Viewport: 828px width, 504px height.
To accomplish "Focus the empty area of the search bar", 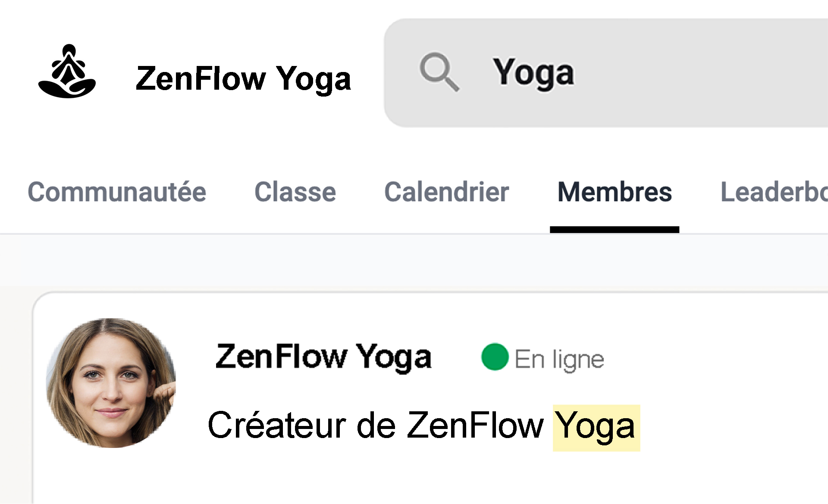I will pyautogui.click(x=712, y=72).
